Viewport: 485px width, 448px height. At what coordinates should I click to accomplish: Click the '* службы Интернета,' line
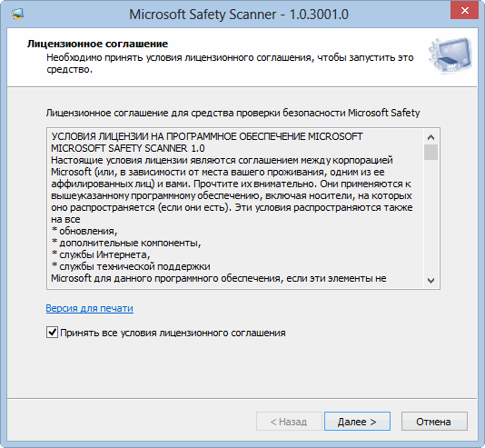[x=101, y=255]
